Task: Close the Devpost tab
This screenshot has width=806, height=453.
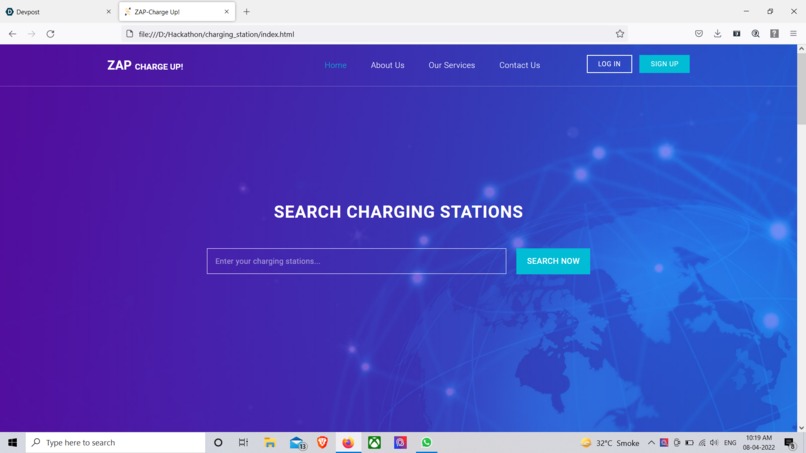Action: click(x=108, y=11)
